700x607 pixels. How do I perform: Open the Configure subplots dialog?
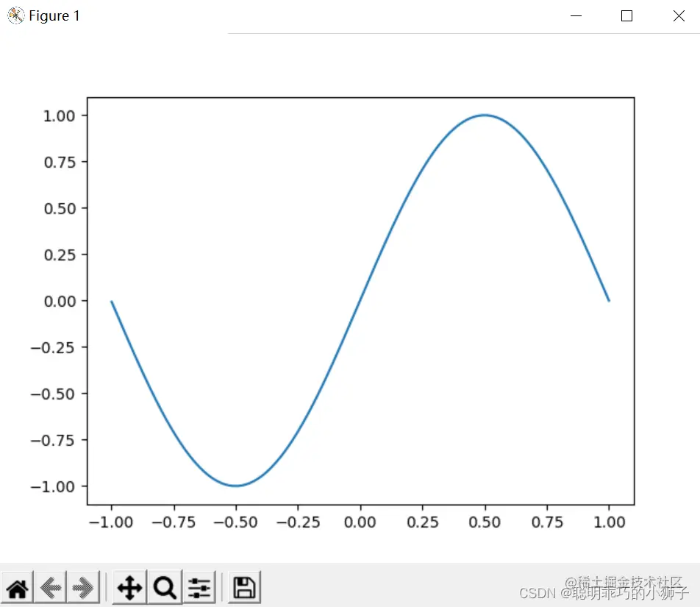tap(199, 588)
